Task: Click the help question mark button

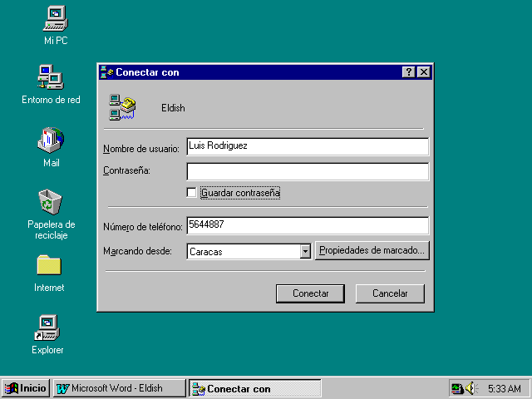Action: [409, 72]
